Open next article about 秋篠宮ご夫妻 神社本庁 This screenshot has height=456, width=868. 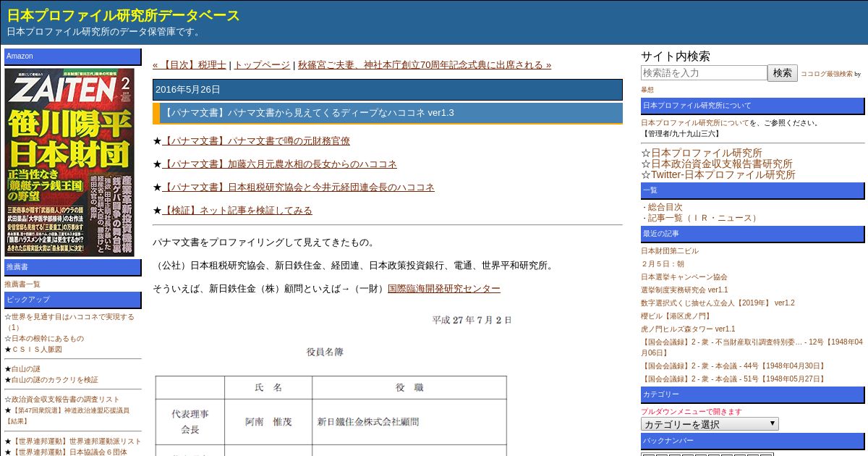pos(425,64)
